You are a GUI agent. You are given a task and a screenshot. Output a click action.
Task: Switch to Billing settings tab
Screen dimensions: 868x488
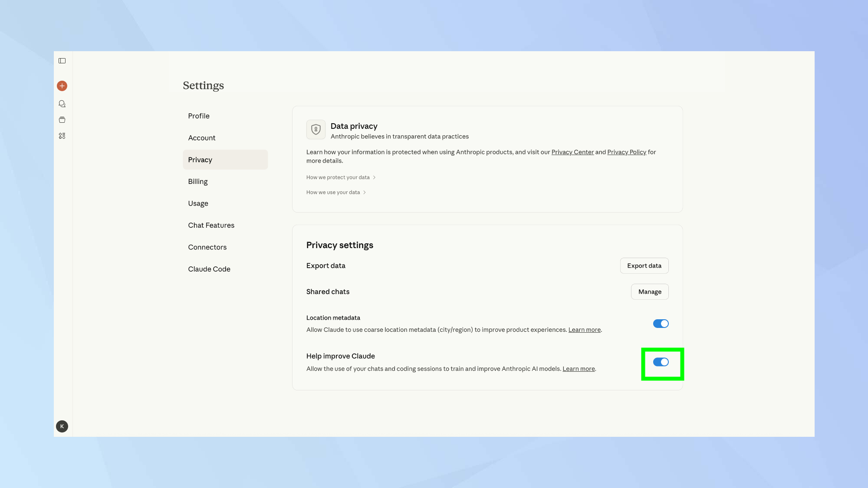pos(198,181)
